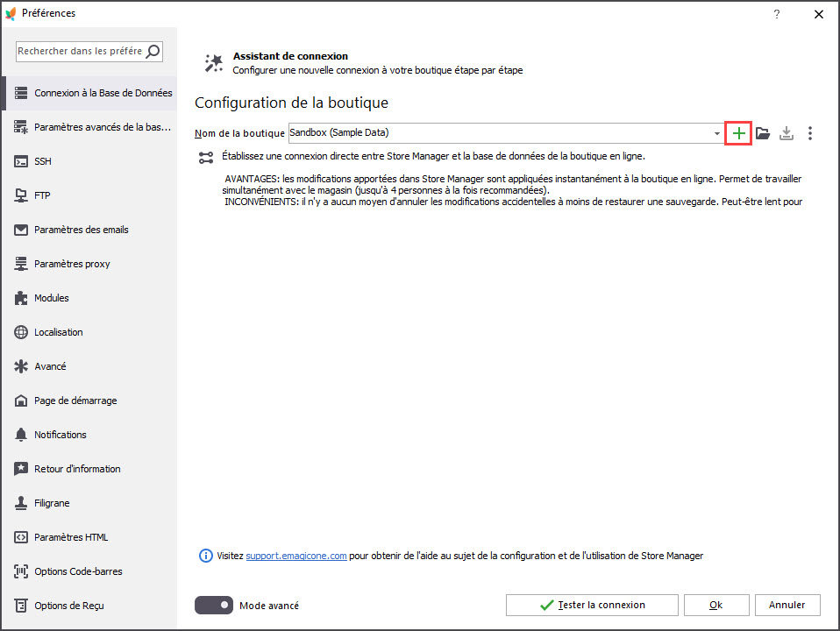Open Filigrane settings
The image size is (840, 631).
(89, 503)
